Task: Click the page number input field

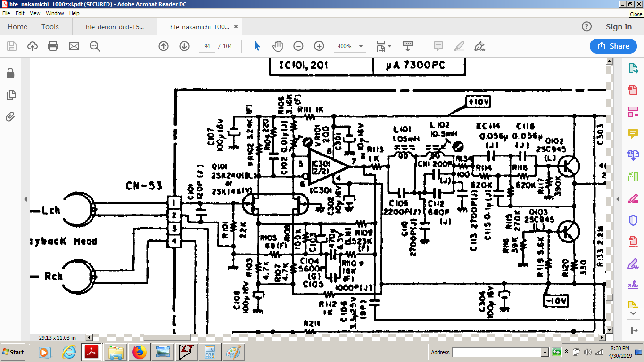Action: pyautogui.click(x=207, y=46)
